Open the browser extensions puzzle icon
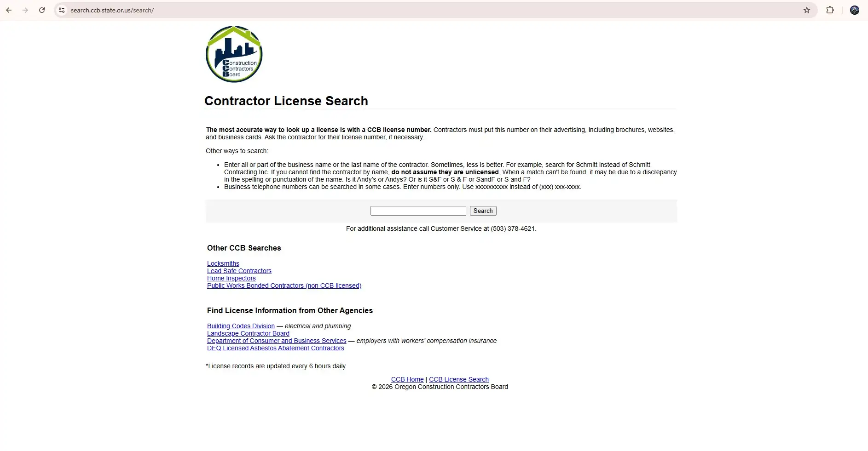This screenshot has height=451, width=868. pyautogui.click(x=830, y=10)
